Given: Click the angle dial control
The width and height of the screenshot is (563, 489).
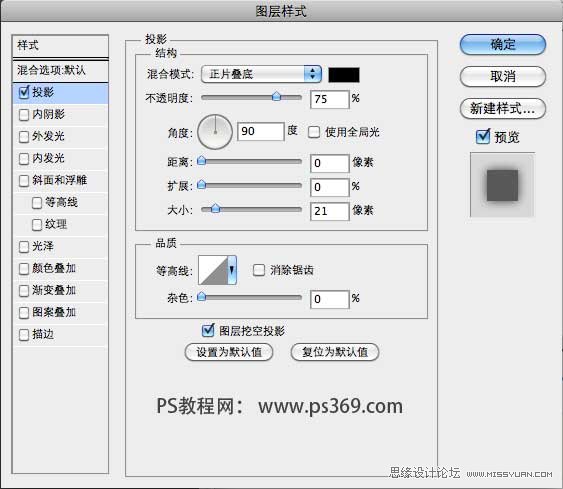Looking at the screenshot, I should pos(215,132).
